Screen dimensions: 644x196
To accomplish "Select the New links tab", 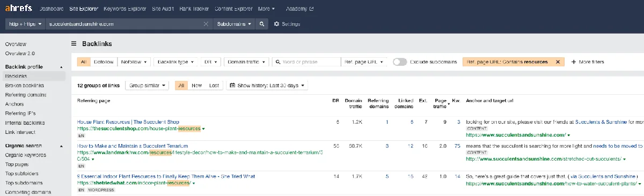I will pos(196,86).
